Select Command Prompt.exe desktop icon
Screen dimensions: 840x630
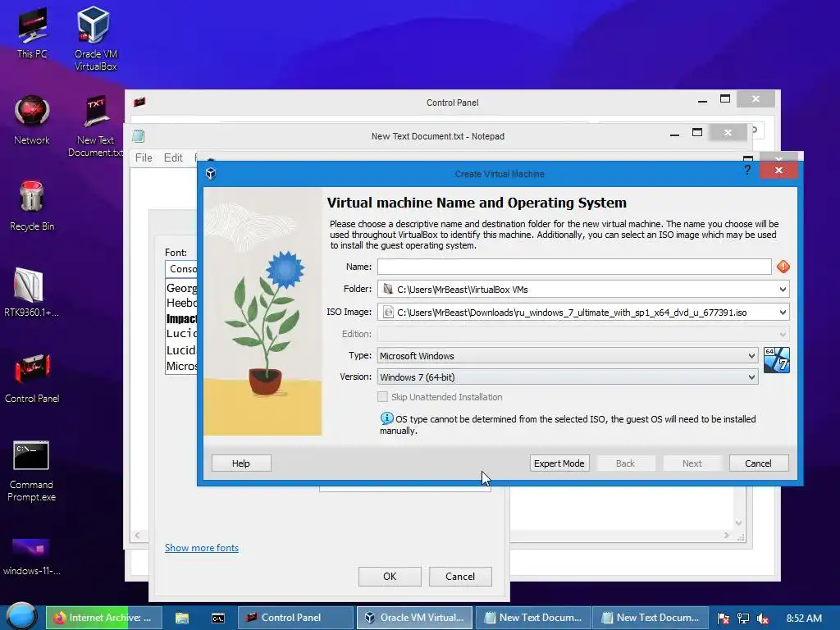point(31,471)
